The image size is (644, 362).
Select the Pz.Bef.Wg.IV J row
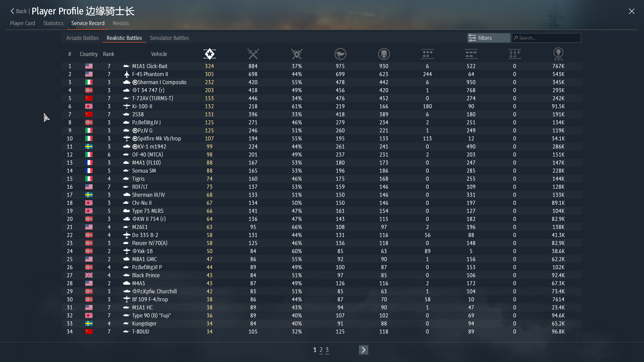(x=322, y=122)
